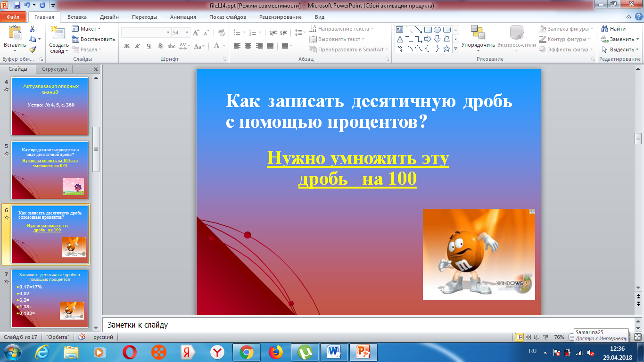Select the rectangle shape in shapes gallery
This screenshot has height=362, width=644.
click(428, 29)
